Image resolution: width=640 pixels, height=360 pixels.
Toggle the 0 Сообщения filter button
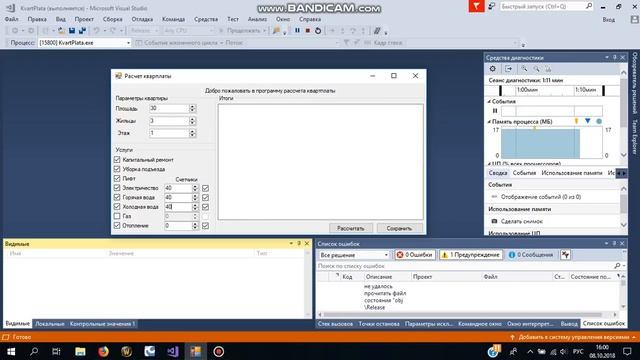tap(531, 255)
